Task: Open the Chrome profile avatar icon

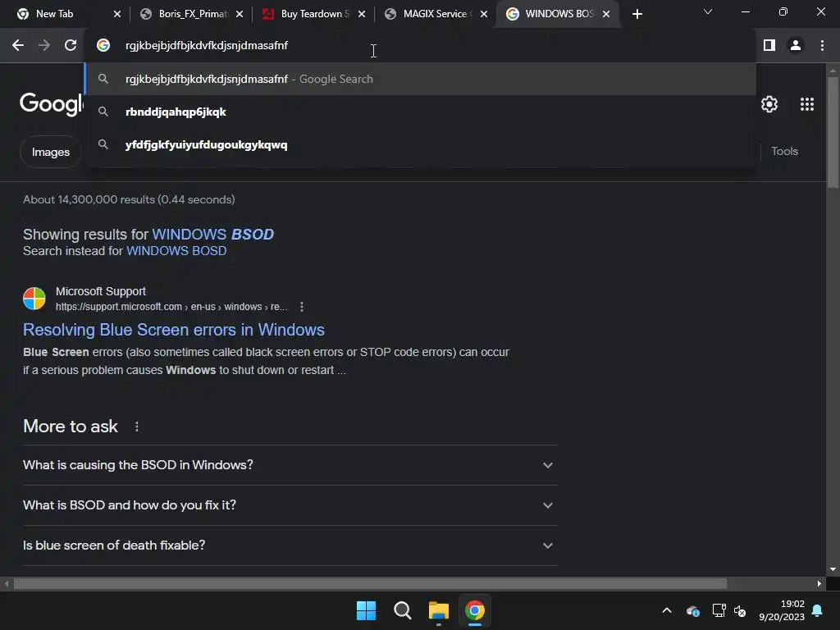Action: [796, 46]
